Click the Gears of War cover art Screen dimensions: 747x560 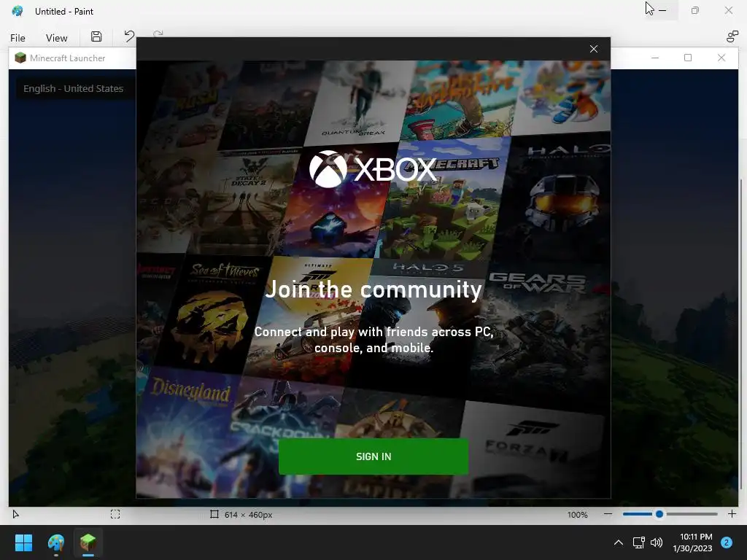click(541, 333)
